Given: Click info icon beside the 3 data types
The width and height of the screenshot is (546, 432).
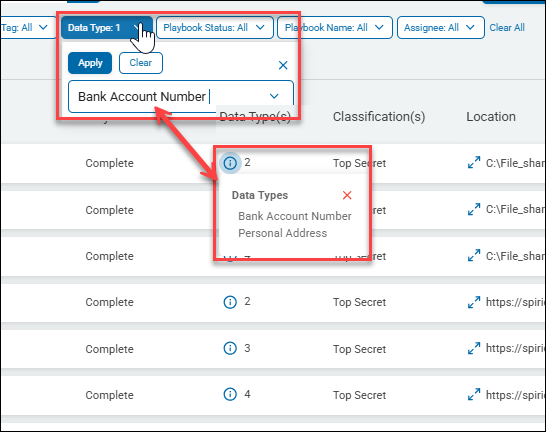Looking at the screenshot, I should coord(230,348).
